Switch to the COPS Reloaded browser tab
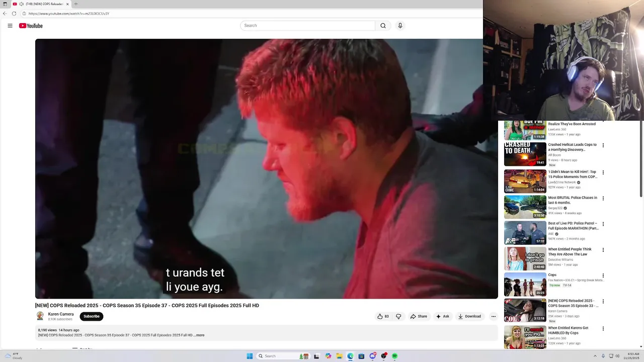Viewport: 644px width, 362px height. [x=42, y=4]
